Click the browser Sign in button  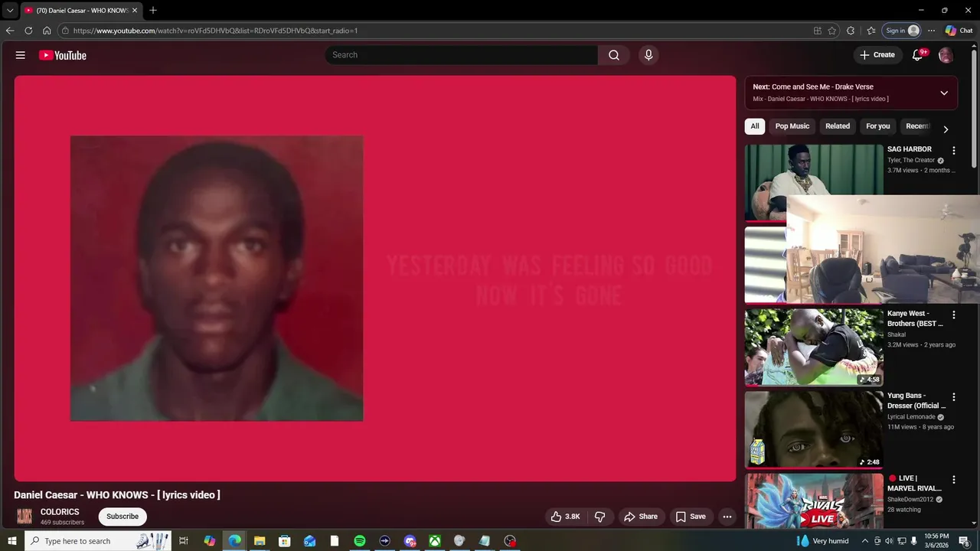[902, 31]
